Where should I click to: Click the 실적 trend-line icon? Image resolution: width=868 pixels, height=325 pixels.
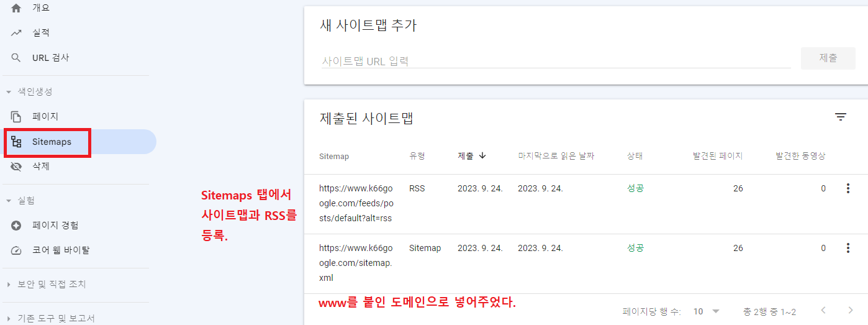click(16, 33)
